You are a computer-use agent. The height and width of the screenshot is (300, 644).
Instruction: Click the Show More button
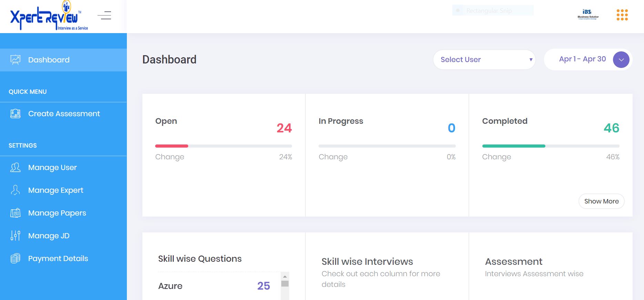[x=601, y=201]
